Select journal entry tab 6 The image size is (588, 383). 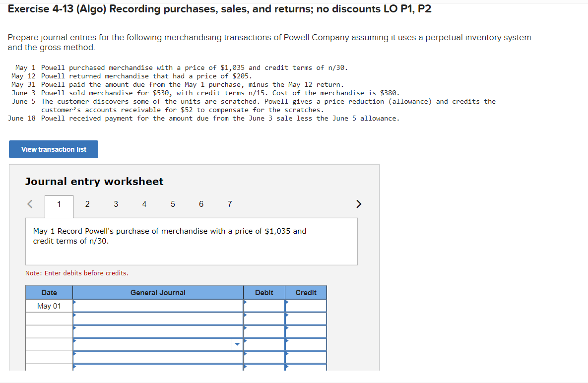pyautogui.click(x=201, y=204)
